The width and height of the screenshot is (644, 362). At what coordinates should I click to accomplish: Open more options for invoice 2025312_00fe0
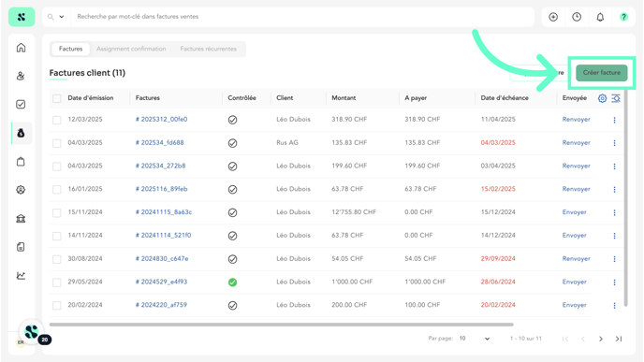[614, 120]
